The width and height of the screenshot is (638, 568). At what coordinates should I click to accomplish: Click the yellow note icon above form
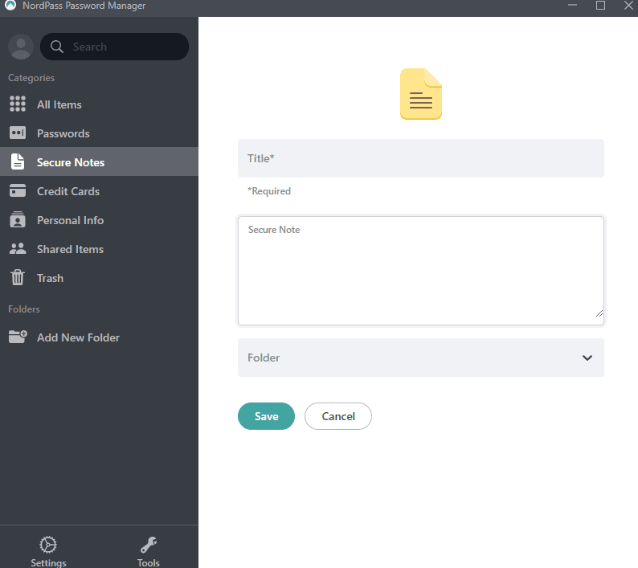point(421,94)
